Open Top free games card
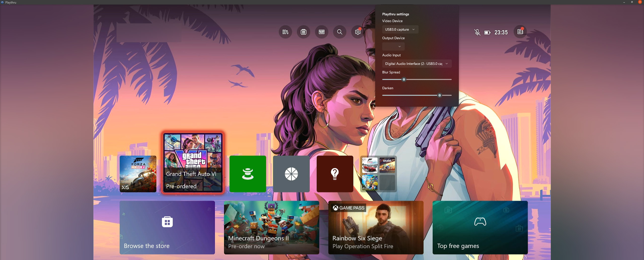Image resolution: width=644 pixels, height=260 pixels. click(x=480, y=227)
